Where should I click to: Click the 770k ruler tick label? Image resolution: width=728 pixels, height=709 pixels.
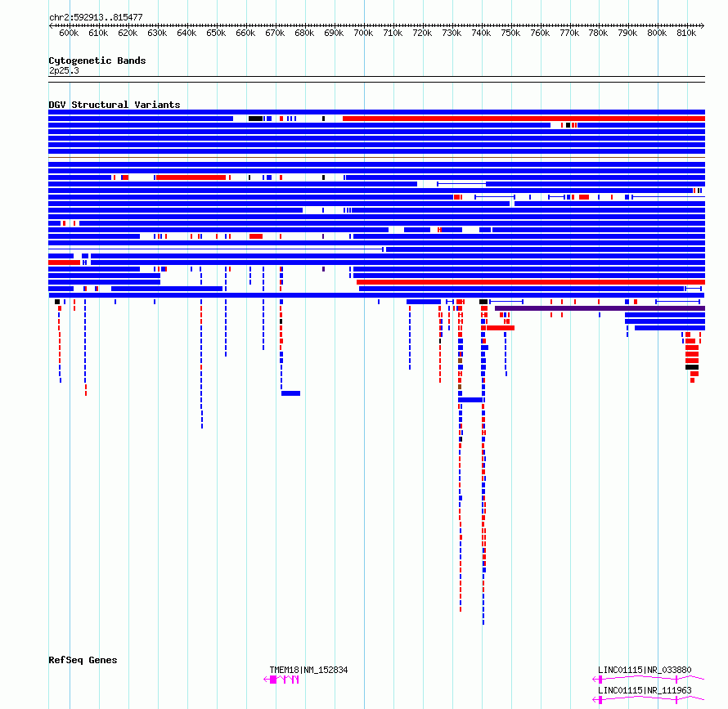[x=569, y=33]
